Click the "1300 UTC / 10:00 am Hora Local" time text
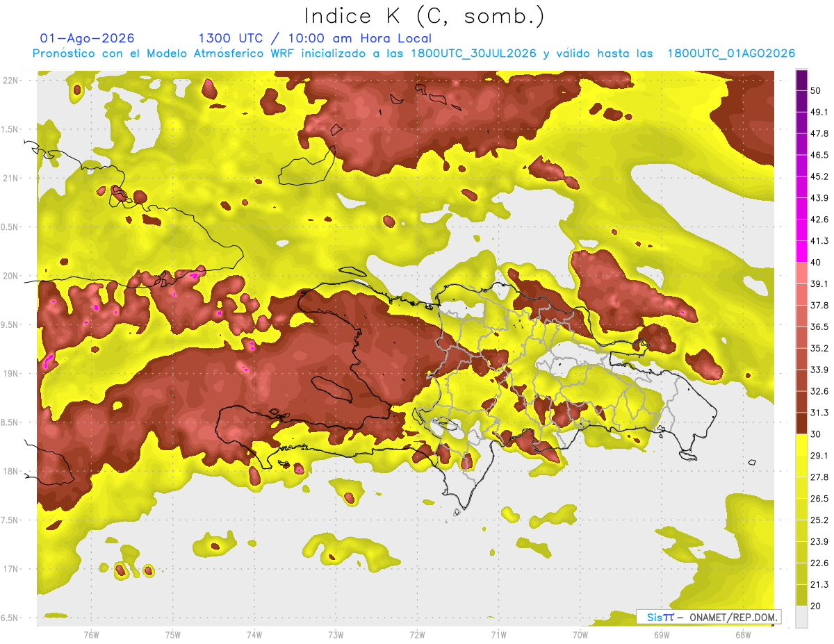 315,38
